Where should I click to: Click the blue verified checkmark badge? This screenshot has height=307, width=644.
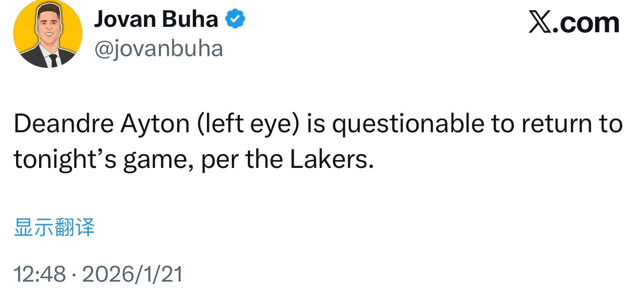click(x=235, y=19)
